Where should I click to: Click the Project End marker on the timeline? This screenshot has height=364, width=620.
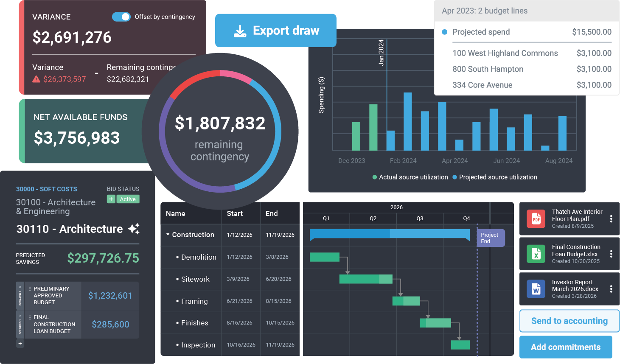491,238
